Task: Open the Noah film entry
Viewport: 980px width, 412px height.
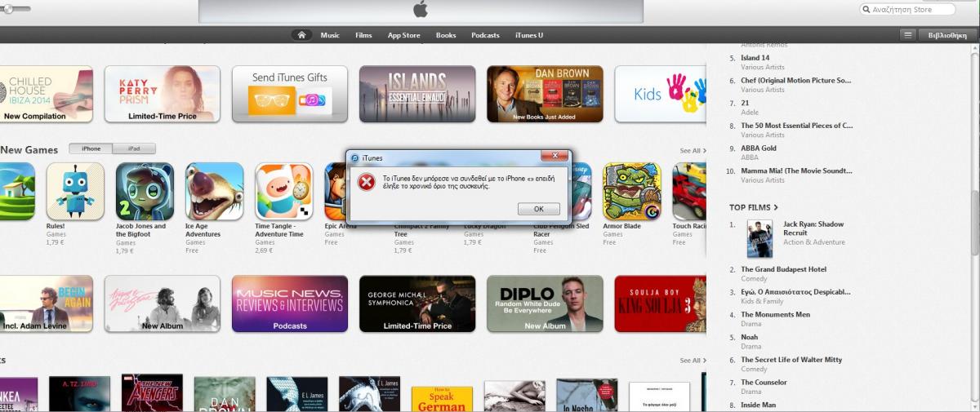Action: click(749, 337)
